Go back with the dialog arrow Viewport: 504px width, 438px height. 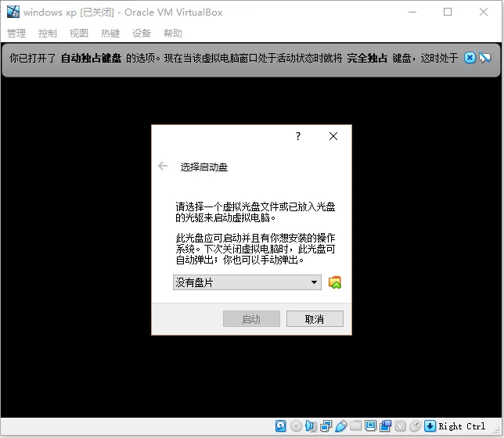(163, 166)
